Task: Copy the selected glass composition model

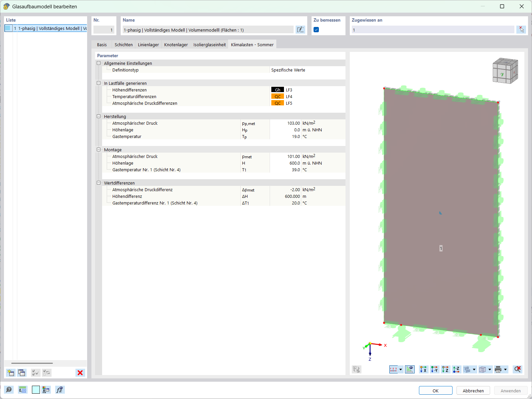Action: (x=22, y=373)
